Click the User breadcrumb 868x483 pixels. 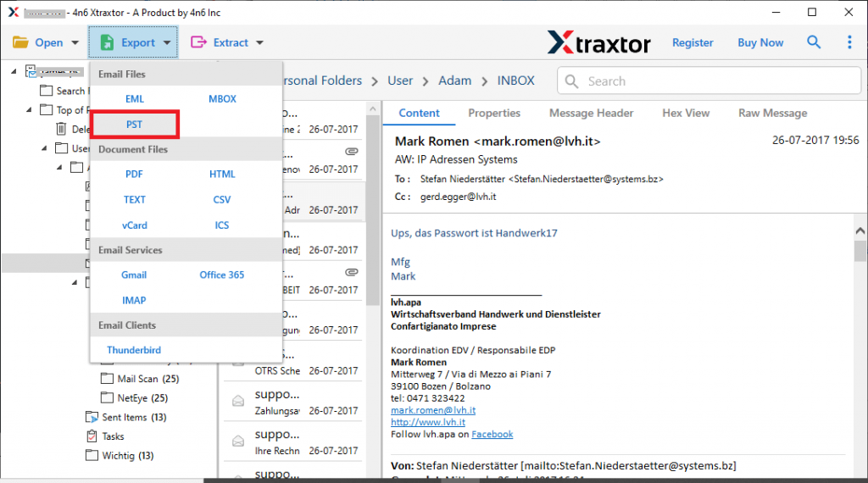pyautogui.click(x=400, y=80)
